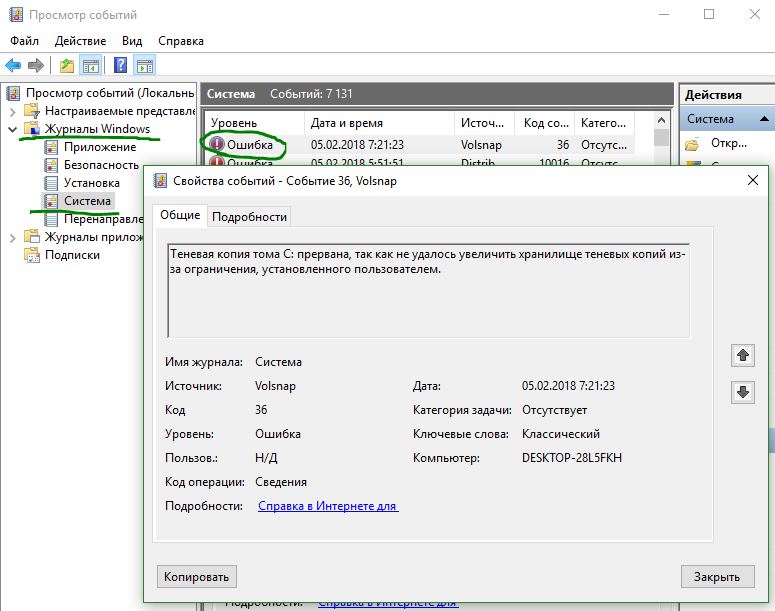Collapse the Система actions section arrow
This screenshot has width=775, height=611.
click(x=764, y=119)
